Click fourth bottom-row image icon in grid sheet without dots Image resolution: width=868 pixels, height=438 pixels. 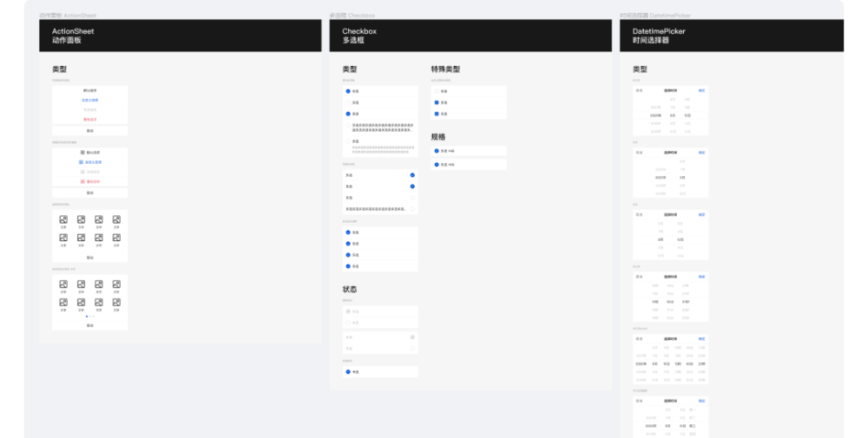click(x=116, y=238)
